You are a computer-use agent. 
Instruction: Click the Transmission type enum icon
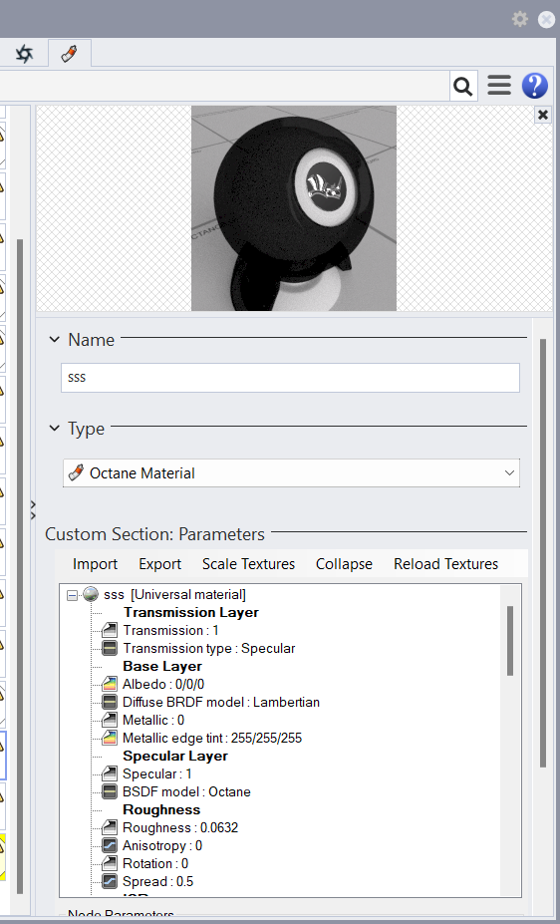(110, 648)
